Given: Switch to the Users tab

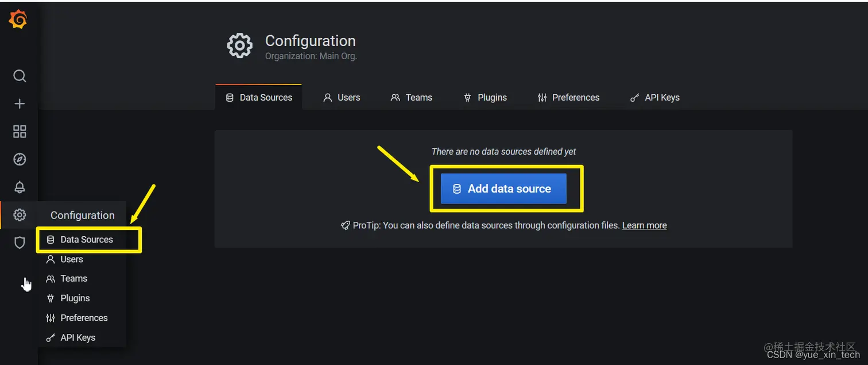Looking at the screenshot, I should (x=342, y=97).
